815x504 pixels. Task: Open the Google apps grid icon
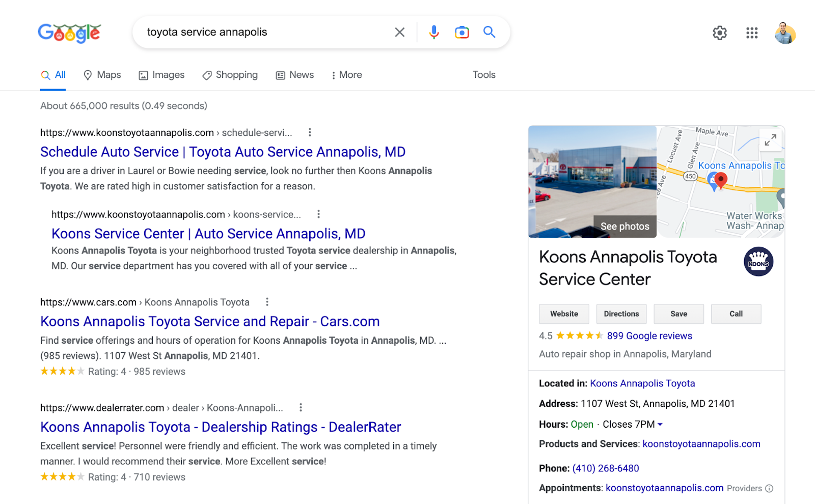[x=752, y=33]
